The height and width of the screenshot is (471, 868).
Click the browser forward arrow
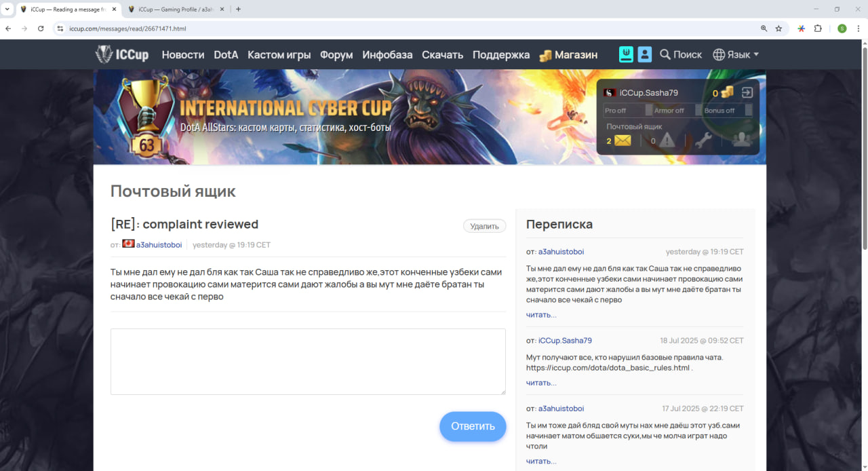24,29
